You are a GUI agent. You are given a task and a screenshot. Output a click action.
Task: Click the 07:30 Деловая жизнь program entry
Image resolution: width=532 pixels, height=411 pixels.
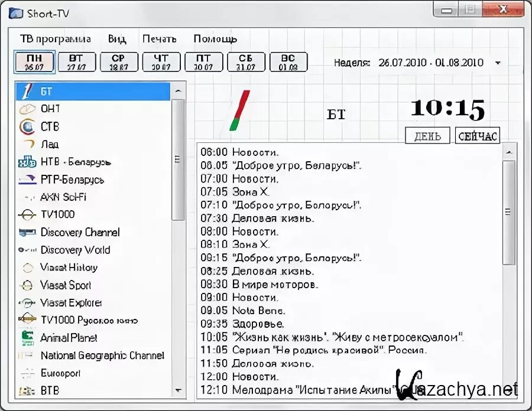click(x=257, y=218)
